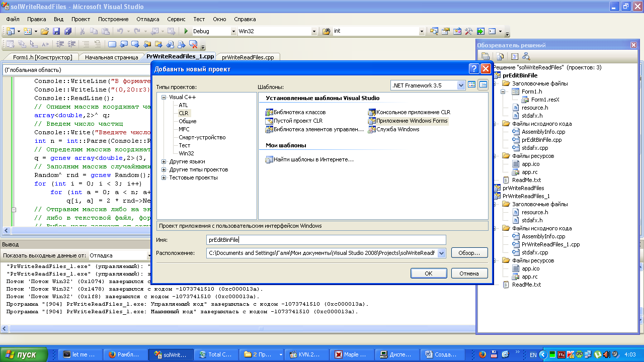
Task: Open the Построение menu
Action: (x=113, y=19)
